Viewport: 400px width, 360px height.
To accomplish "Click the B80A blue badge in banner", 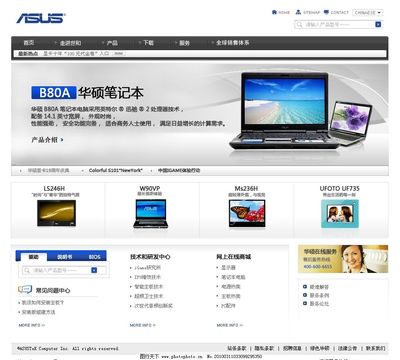I will 54,92.
